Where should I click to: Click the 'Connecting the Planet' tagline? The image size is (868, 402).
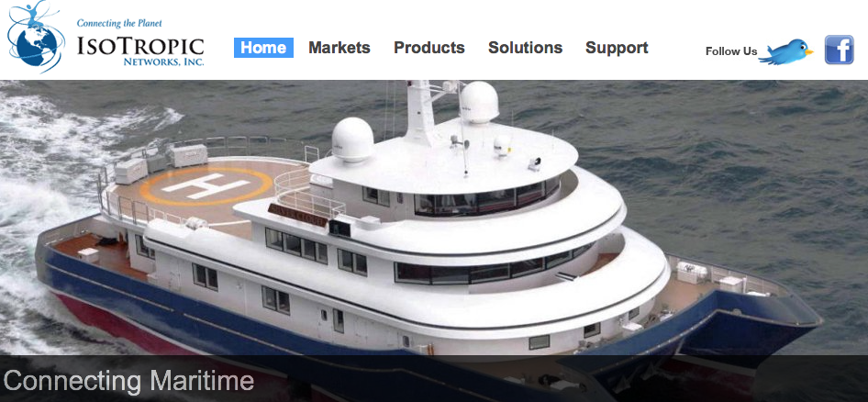pos(119,23)
